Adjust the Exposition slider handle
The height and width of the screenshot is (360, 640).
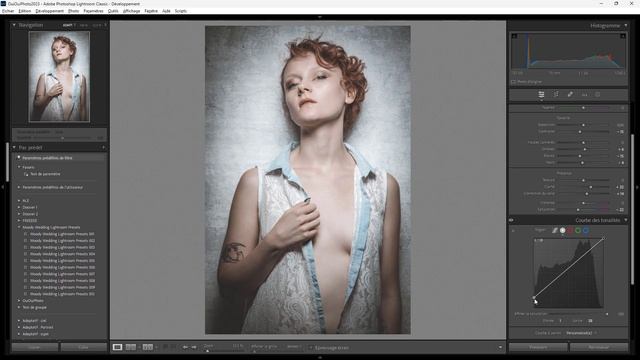tap(583, 125)
